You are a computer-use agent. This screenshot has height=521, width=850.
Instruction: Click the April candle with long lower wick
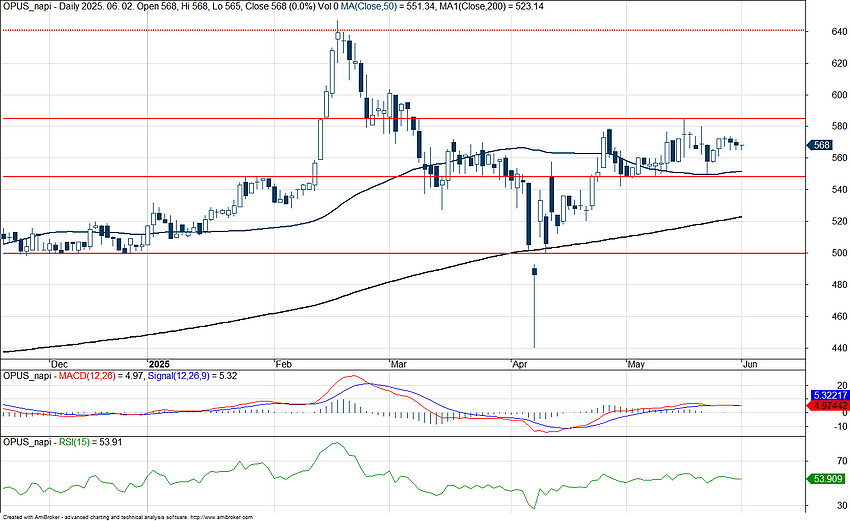point(534,306)
